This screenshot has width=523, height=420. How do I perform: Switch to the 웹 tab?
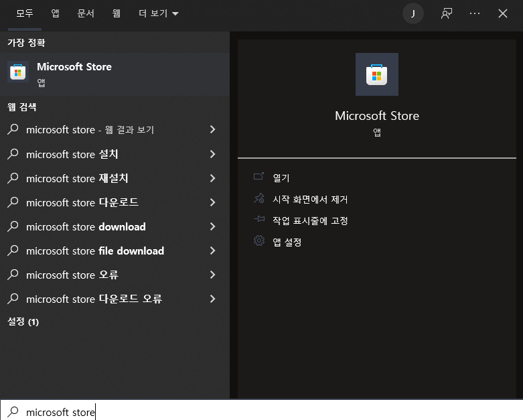point(116,13)
